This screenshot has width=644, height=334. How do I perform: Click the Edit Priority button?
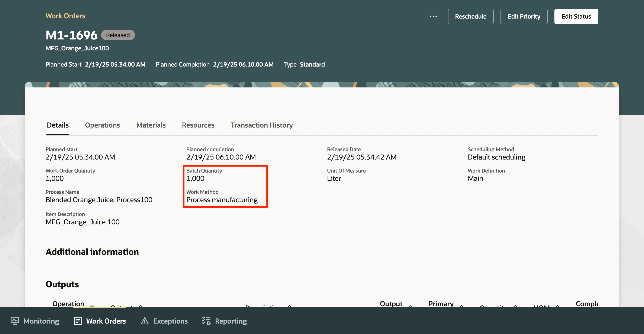[524, 16]
